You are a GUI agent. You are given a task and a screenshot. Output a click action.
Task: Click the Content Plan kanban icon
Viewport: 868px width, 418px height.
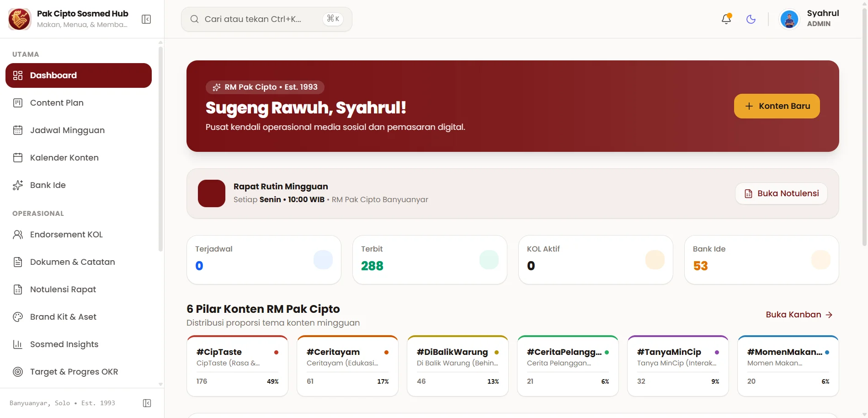click(x=18, y=103)
